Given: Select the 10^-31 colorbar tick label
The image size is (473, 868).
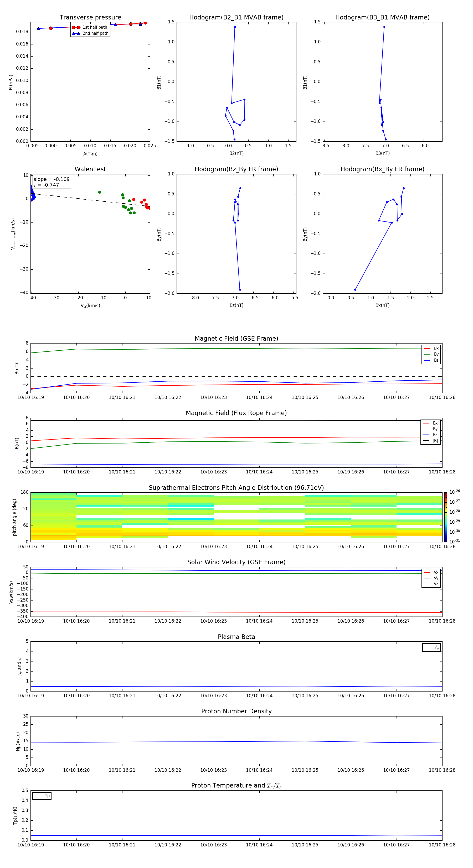Looking at the screenshot, I should click(455, 542).
